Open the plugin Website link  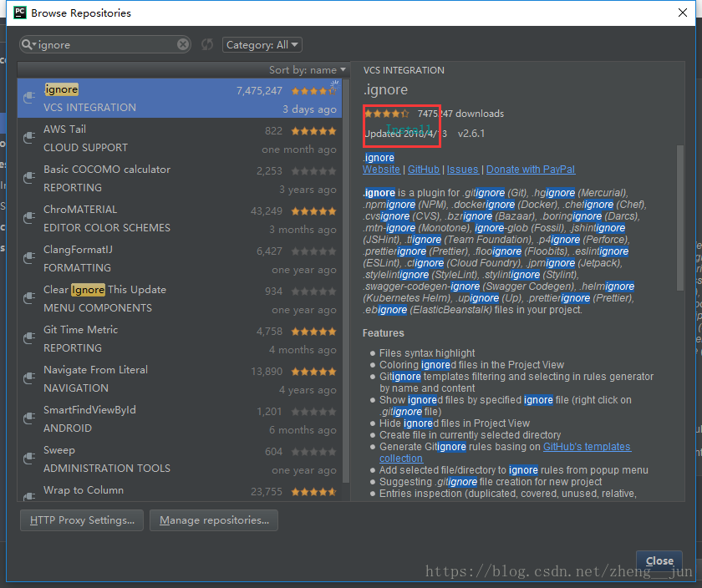tap(381, 170)
